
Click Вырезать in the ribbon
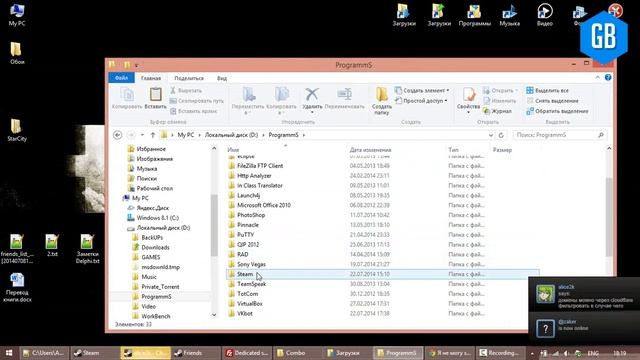click(186, 91)
